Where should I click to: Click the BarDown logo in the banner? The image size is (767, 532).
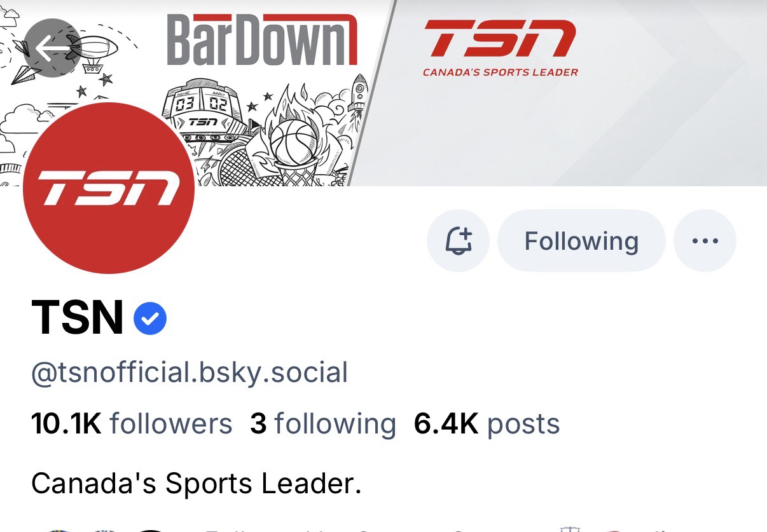click(x=261, y=39)
